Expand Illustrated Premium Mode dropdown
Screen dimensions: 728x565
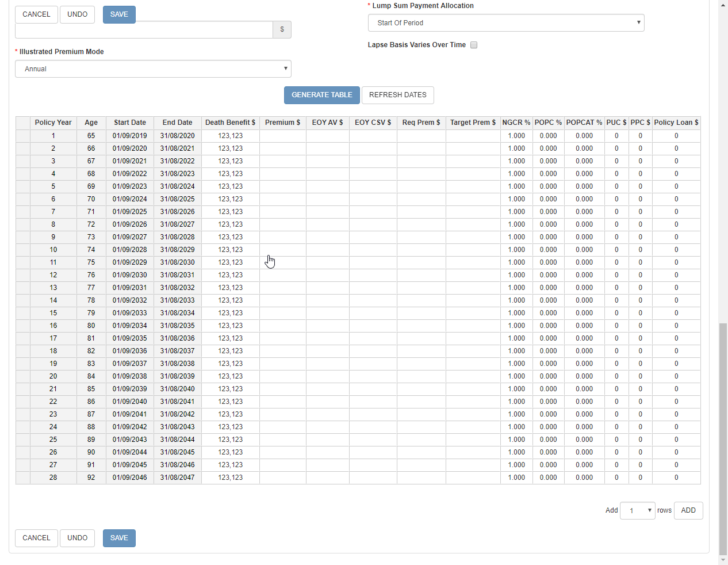(153, 69)
